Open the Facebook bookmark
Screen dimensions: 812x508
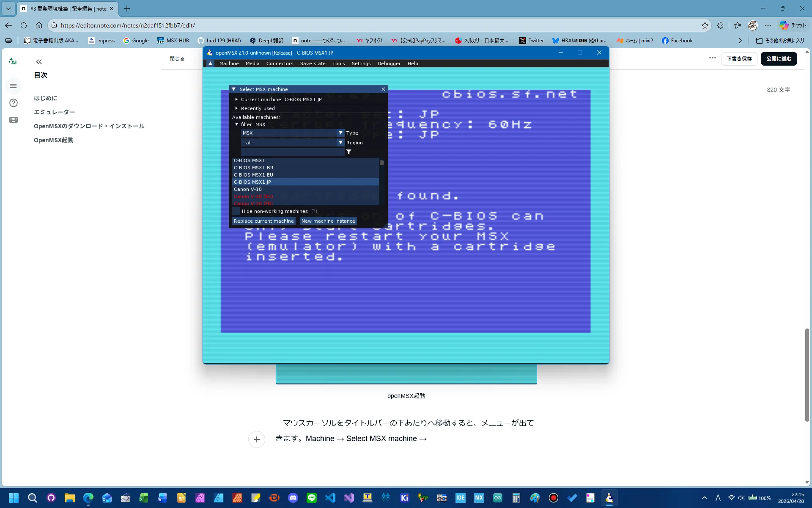677,41
